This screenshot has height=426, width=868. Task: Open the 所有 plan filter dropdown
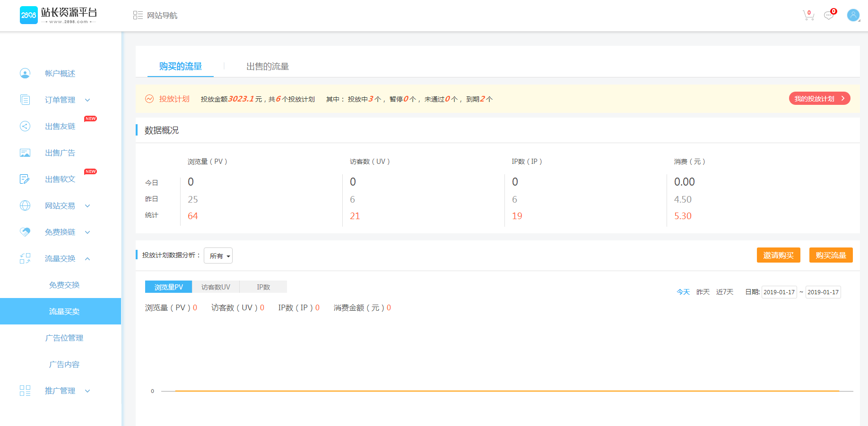[218, 256]
